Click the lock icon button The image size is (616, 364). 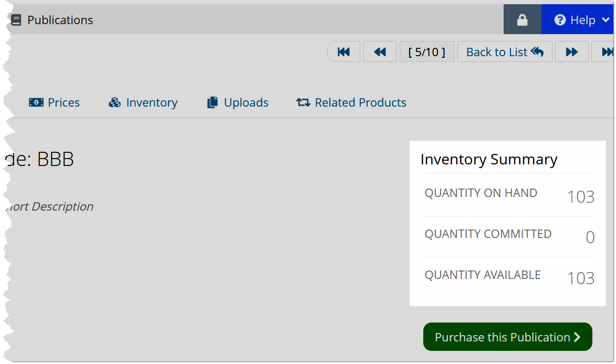point(522,19)
